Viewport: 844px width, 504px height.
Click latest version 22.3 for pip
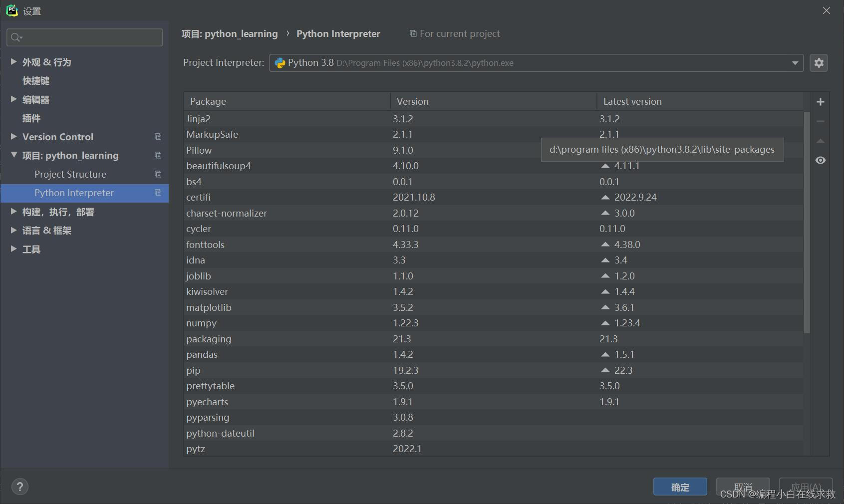tap(623, 370)
